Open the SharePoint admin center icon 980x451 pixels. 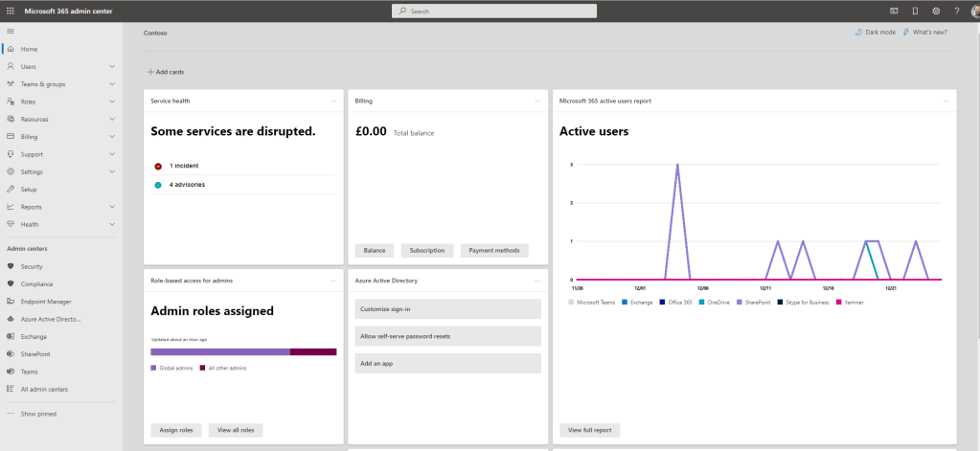11,353
